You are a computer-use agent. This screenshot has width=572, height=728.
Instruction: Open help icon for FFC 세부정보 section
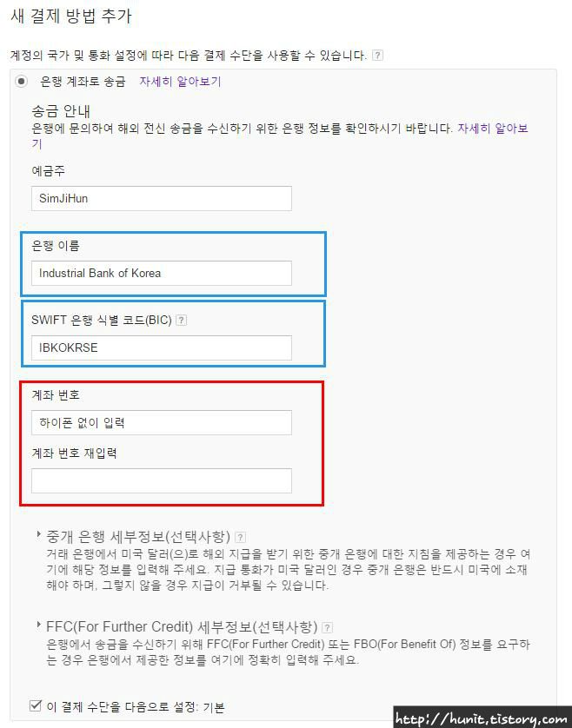click(x=327, y=627)
